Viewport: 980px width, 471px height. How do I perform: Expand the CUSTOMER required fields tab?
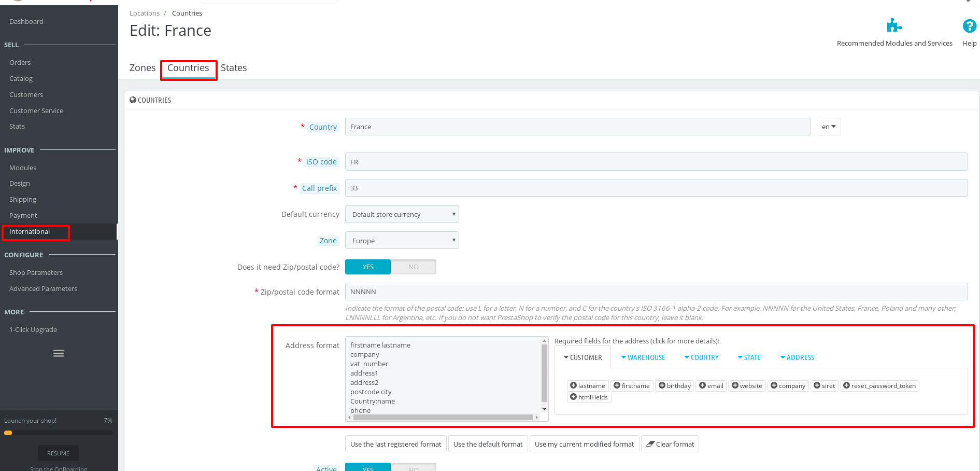(583, 357)
